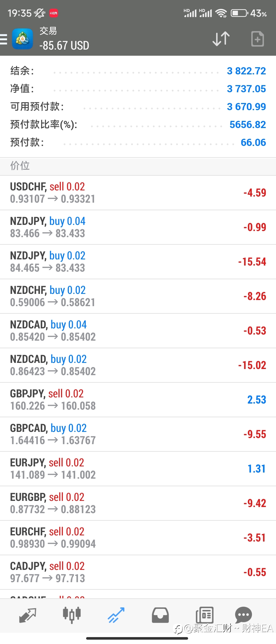Sort positions with the up-down arrows icon

[x=221, y=39]
